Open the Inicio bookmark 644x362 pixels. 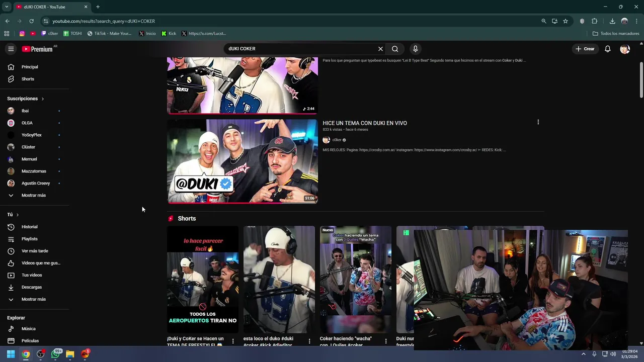tap(147, 34)
